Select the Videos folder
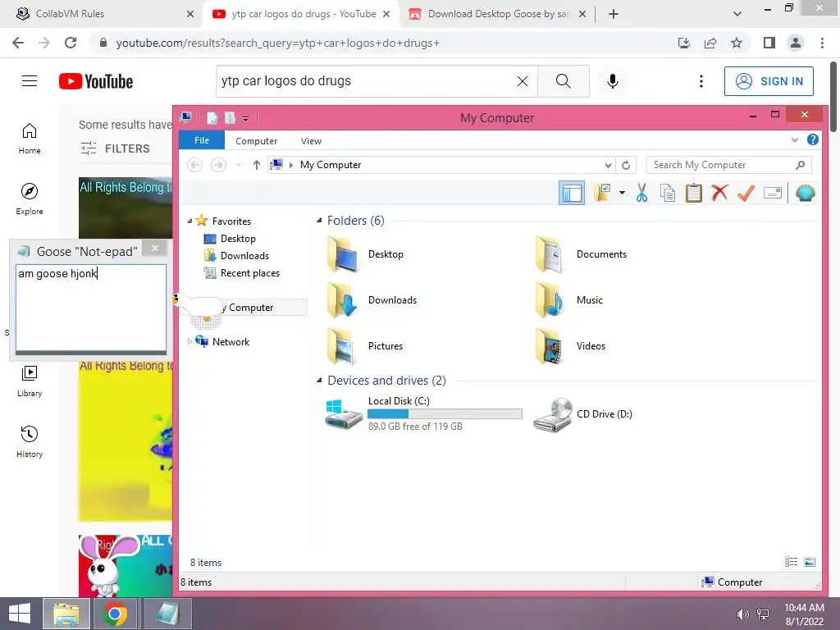The image size is (840, 630). click(x=571, y=346)
